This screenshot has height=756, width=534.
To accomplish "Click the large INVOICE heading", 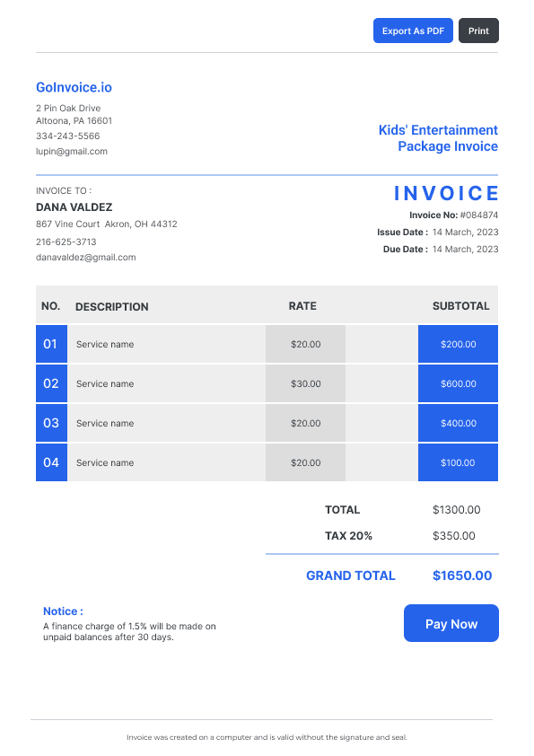I will (446, 193).
